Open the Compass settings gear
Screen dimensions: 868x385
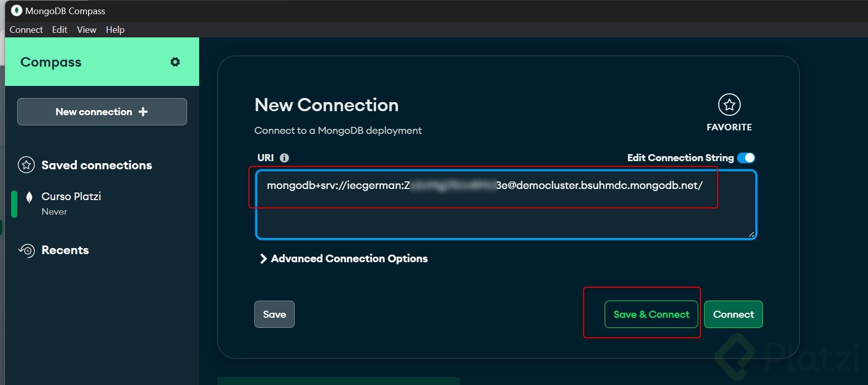175,62
